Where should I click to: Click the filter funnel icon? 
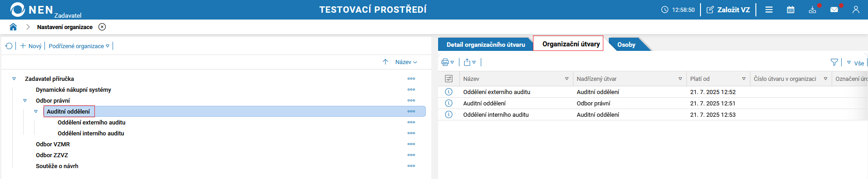tap(834, 62)
